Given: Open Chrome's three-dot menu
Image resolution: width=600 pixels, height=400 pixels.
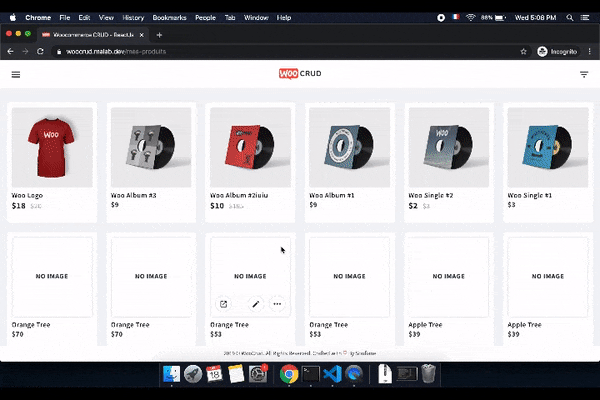Looking at the screenshot, I should point(589,51).
